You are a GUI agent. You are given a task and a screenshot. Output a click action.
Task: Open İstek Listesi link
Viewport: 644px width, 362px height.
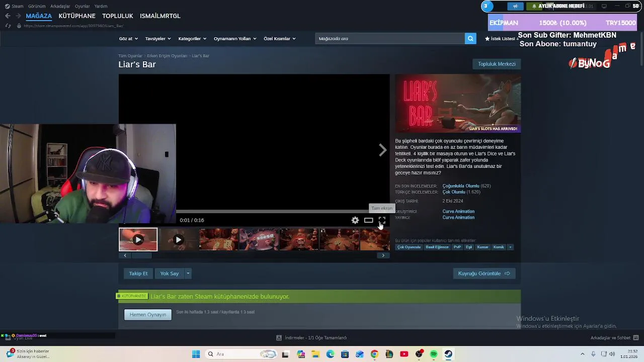pyautogui.click(x=500, y=39)
